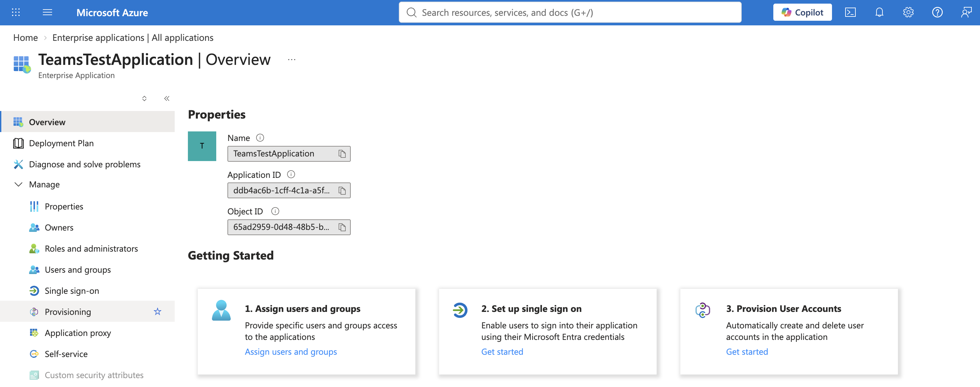The image size is (980, 387).
Task: Show info tooltip for Application ID
Action: (291, 175)
